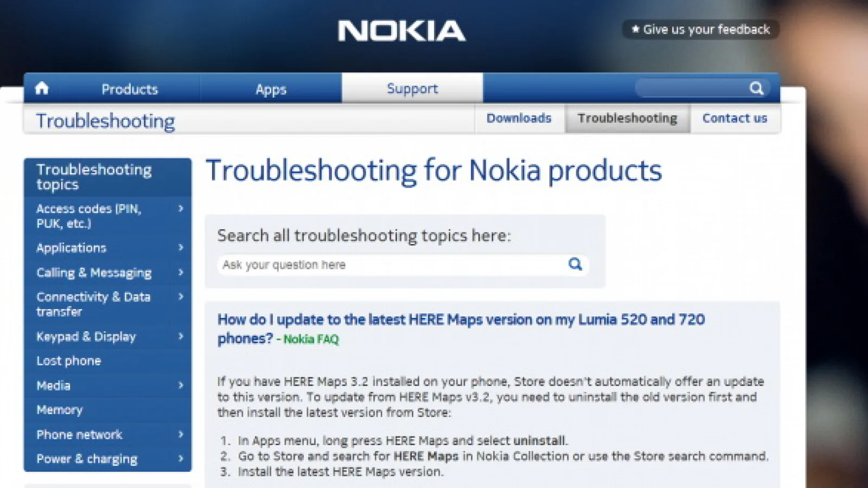Viewport: 868px width, 488px height.
Task: Open Calling & Messaging topic
Action: click(94, 273)
